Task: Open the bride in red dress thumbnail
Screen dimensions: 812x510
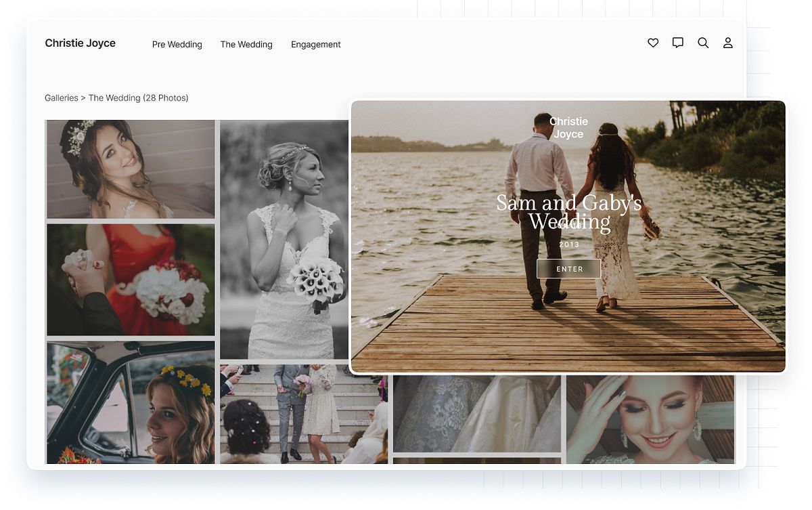Action: (x=130, y=279)
